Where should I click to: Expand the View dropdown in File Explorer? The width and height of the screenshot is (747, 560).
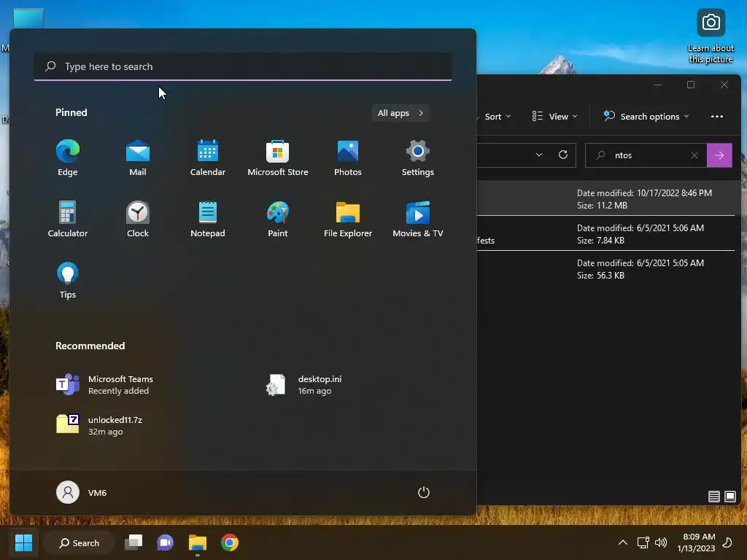pos(554,117)
